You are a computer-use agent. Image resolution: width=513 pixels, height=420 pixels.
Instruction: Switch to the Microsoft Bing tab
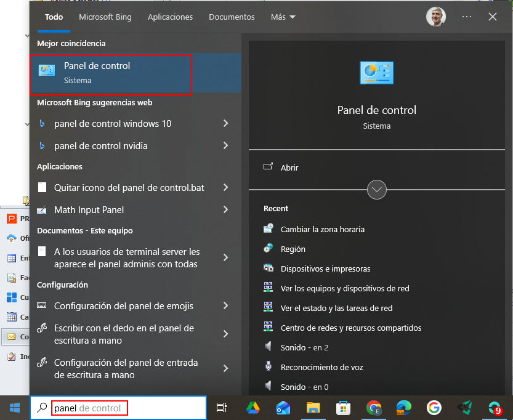point(105,17)
